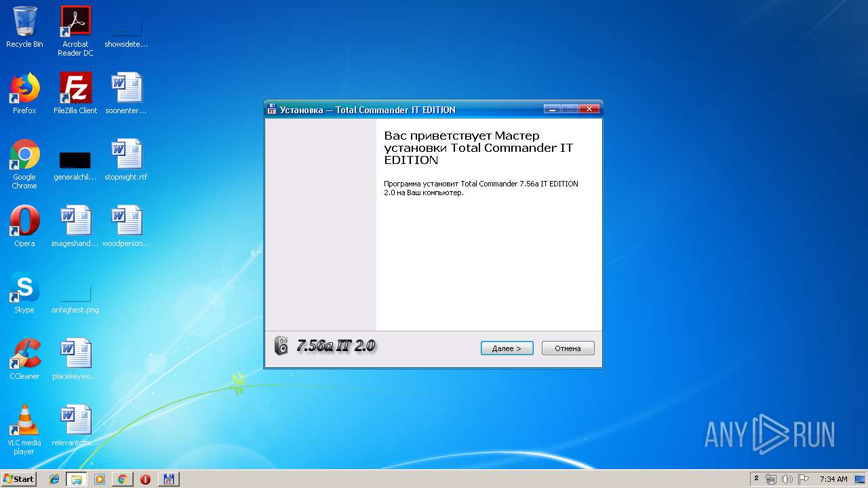Image resolution: width=868 pixels, height=488 pixels.
Task: Open Opera from the taskbar
Action: 145,479
